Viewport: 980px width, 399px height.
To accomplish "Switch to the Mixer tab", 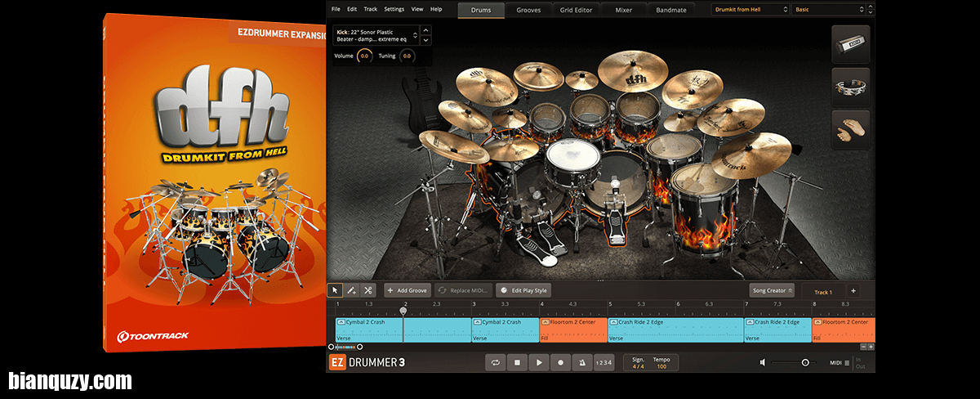I will pos(623,10).
